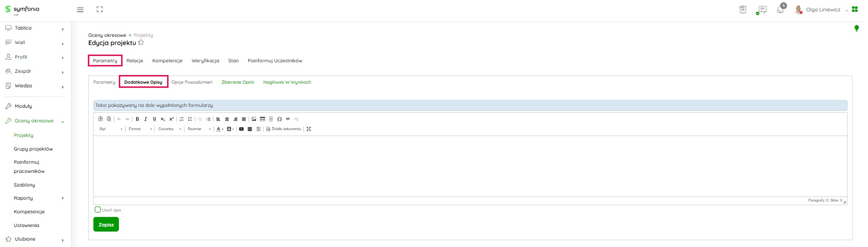Open the notifications bell
Viewport: 868px width, 247px height.
click(780, 10)
